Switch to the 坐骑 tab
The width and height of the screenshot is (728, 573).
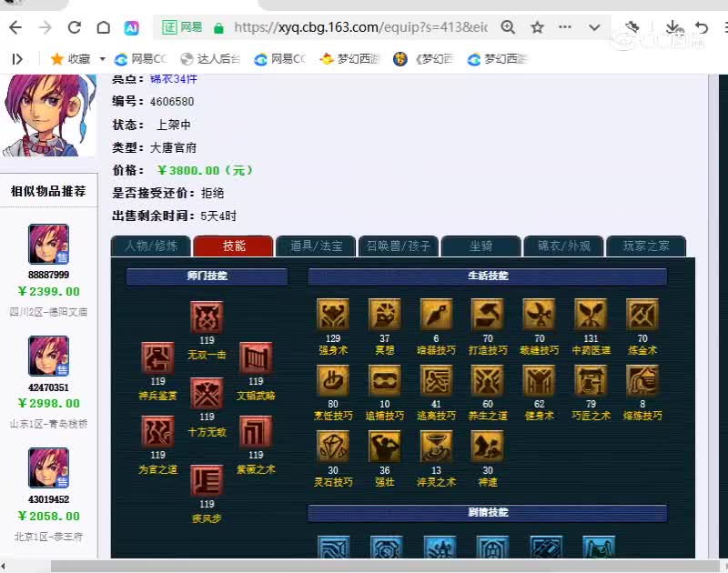[481, 246]
